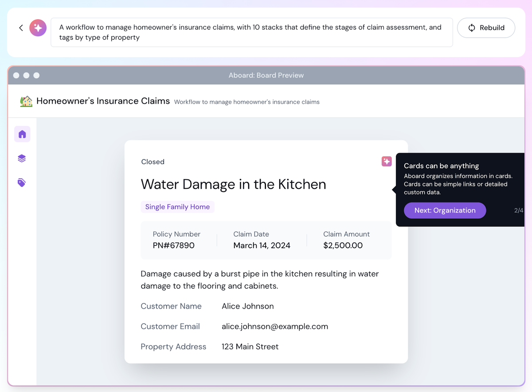The width and height of the screenshot is (532, 392).
Task: Click the workflow description prompt field
Action: (251, 32)
